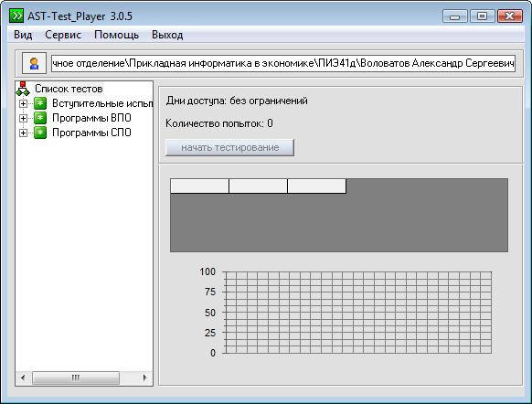Click the 100 label on chart axis

tap(207, 271)
